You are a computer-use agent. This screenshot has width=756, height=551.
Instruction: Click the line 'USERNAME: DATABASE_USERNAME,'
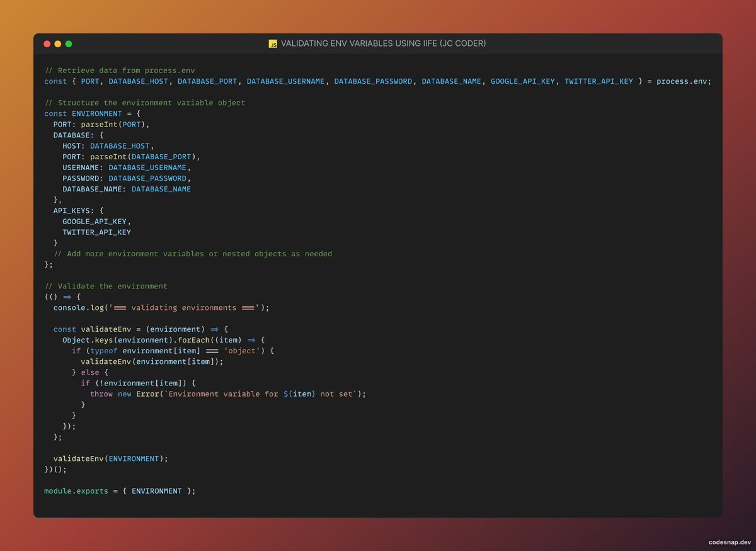(x=127, y=168)
